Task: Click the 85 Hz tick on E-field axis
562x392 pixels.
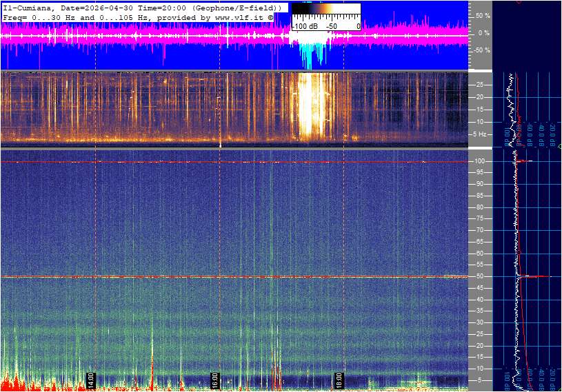Action: click(479, 196)
